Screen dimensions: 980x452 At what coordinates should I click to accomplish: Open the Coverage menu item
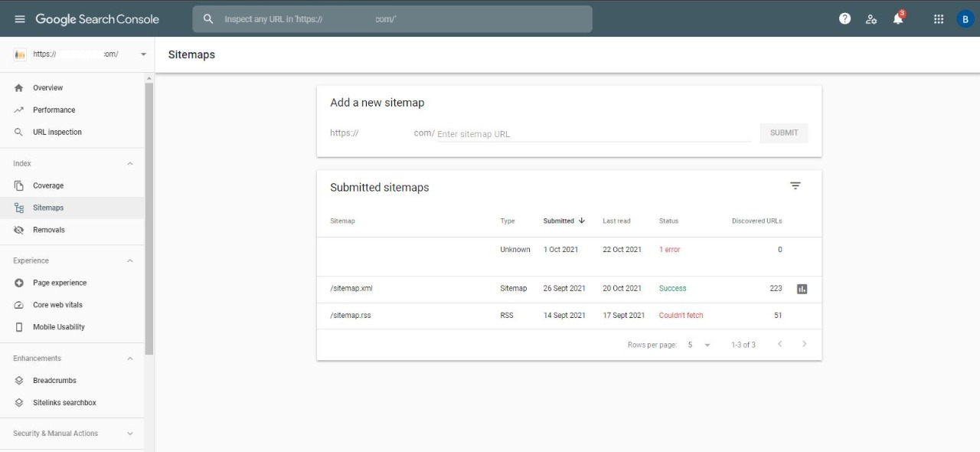click(72, 186)
